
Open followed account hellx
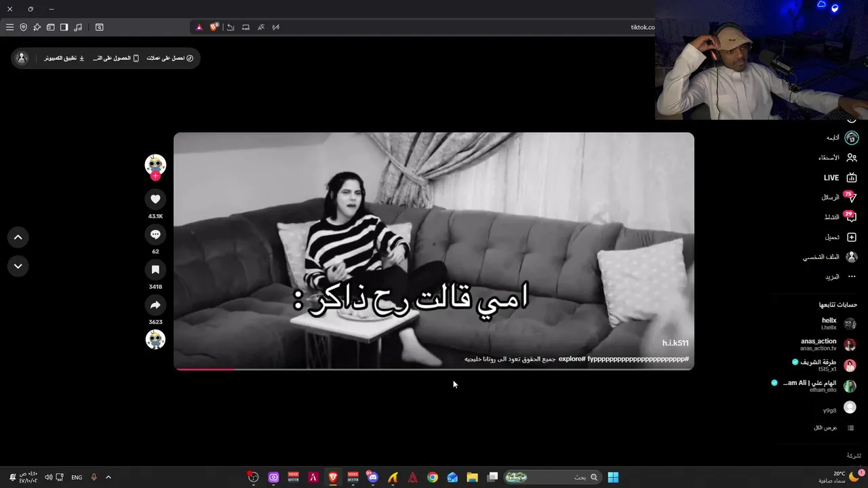coord(837,323)
